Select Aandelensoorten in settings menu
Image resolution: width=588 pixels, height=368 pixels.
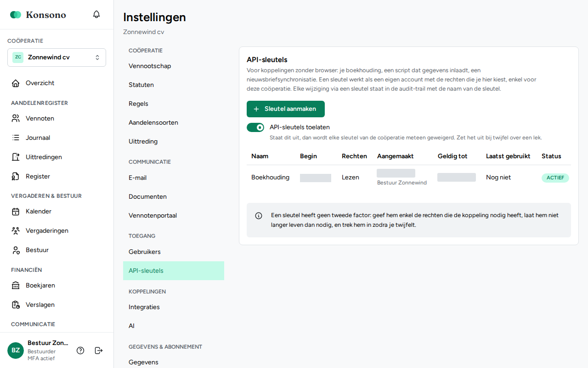(x=174, y=123)
